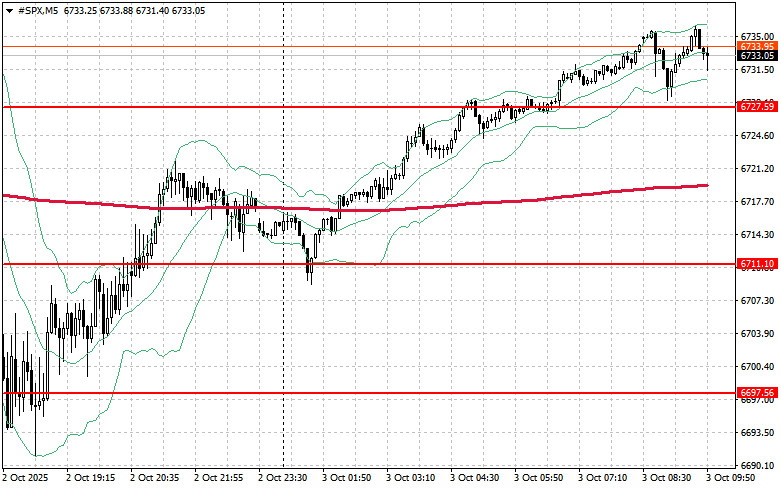781x489 pixels.
Task: Select the red 6727.59 price label
Action: tap(757, 106)
